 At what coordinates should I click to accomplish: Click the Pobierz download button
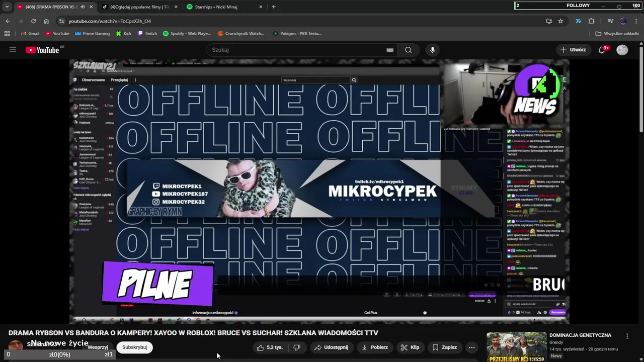pos(374,347)
